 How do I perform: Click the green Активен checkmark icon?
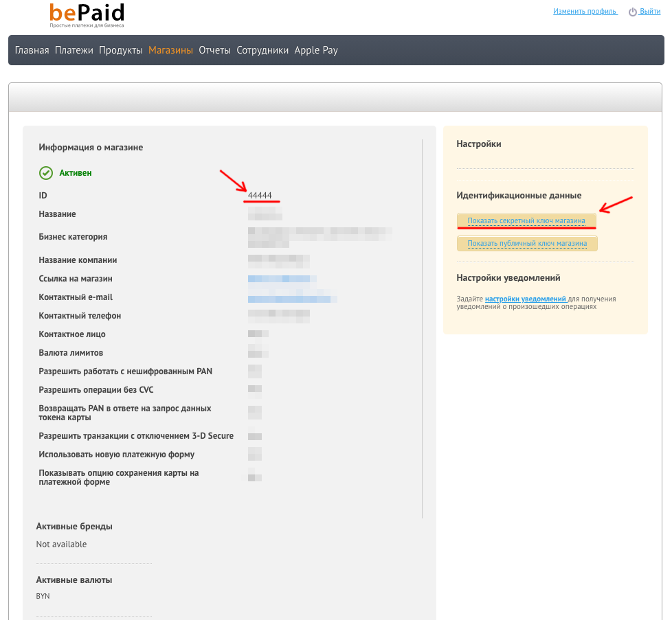coord(46,173)
